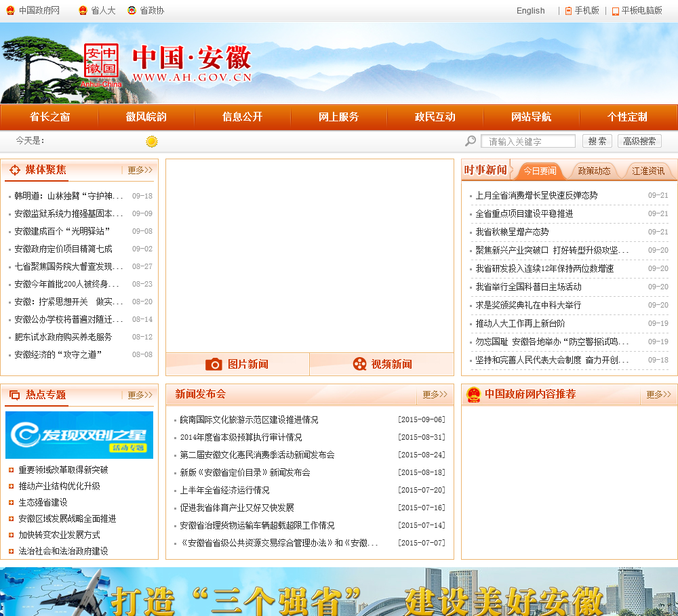This screenshot has width=678, height=616.
Task: Open the 信息公开 navigation menu
Action: point(242,117)
